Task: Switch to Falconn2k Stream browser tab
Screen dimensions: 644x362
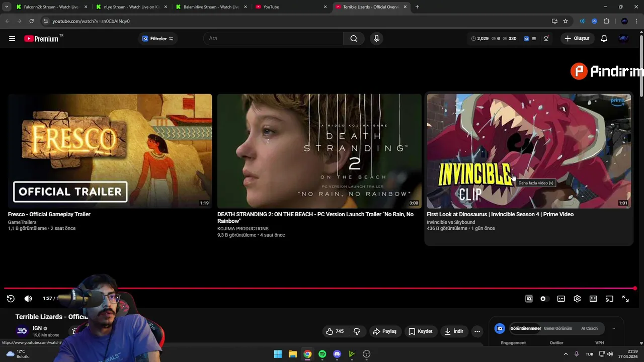Action: pyautogui.click(x=51, y=7)
